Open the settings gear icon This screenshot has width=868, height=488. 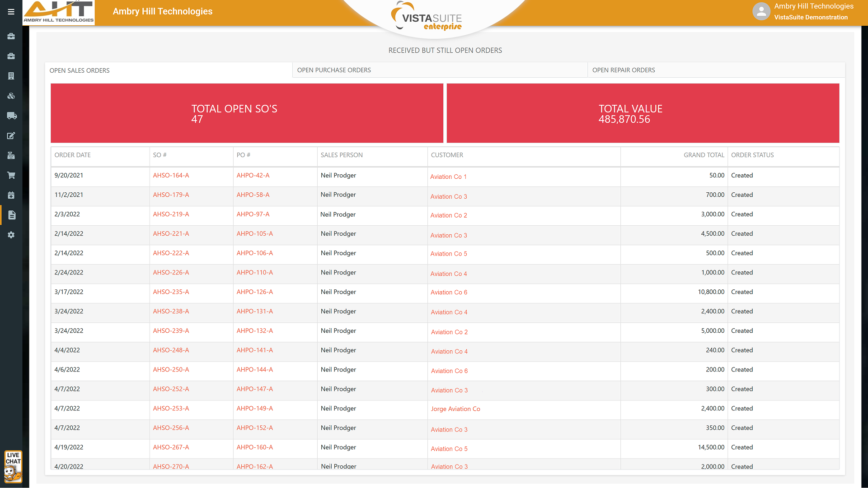click(x=11, y=235)
